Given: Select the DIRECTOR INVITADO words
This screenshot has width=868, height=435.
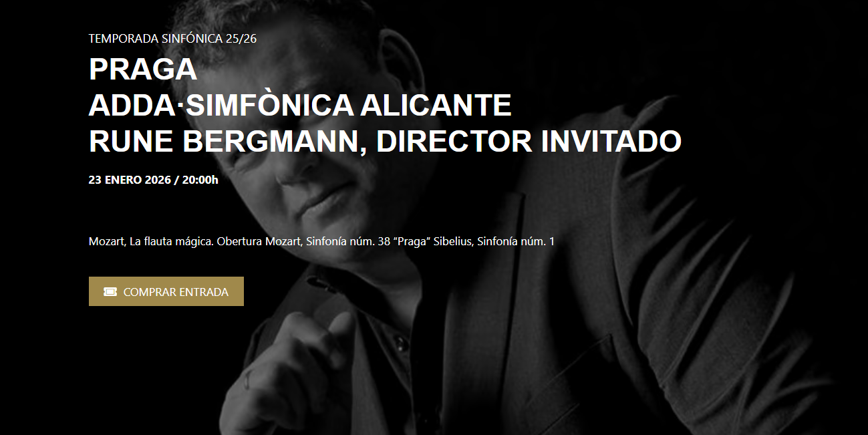Looking at the screenshot, I should [529, 141].
